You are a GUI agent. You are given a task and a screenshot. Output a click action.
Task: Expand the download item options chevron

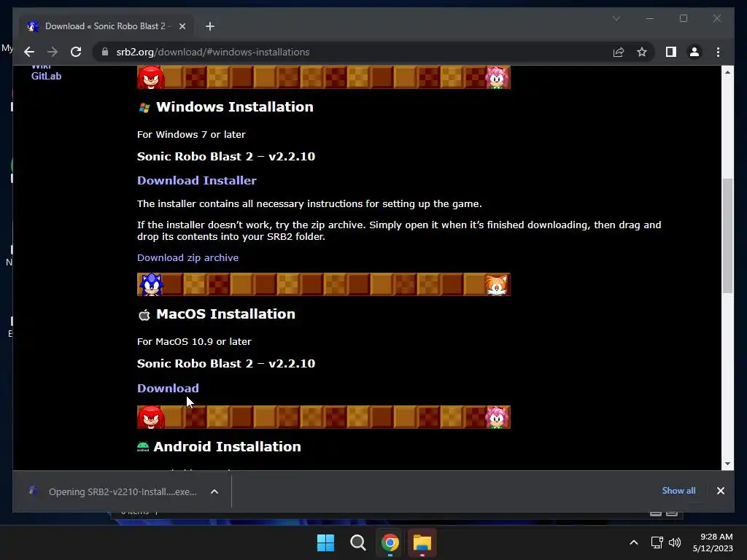pyautogui.click(x=214, y=491)
